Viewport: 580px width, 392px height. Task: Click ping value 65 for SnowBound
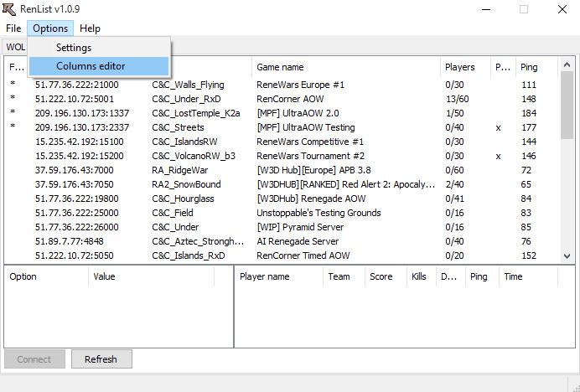tap(526, 184)
